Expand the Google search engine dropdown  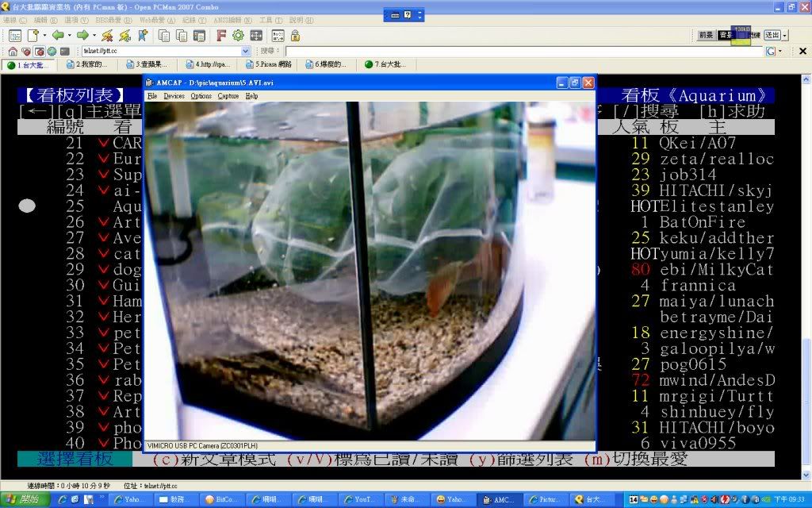[x=780, y=51]
